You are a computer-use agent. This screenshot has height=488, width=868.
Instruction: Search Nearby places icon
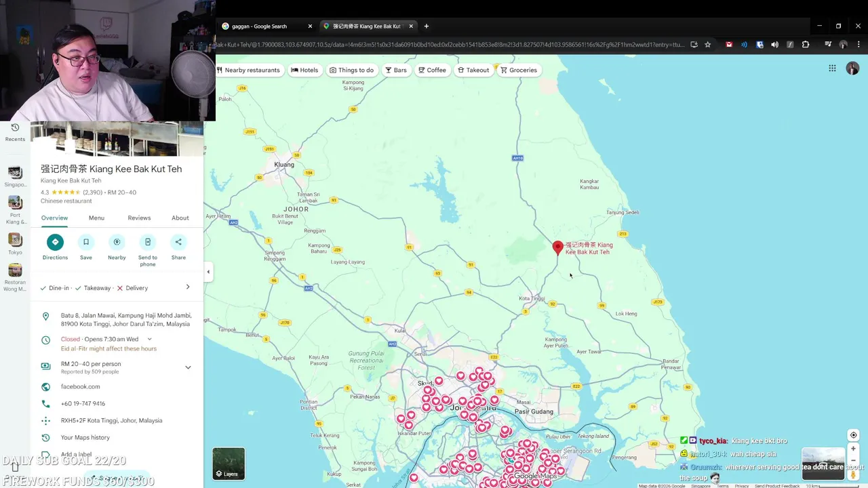coord(117,242)
